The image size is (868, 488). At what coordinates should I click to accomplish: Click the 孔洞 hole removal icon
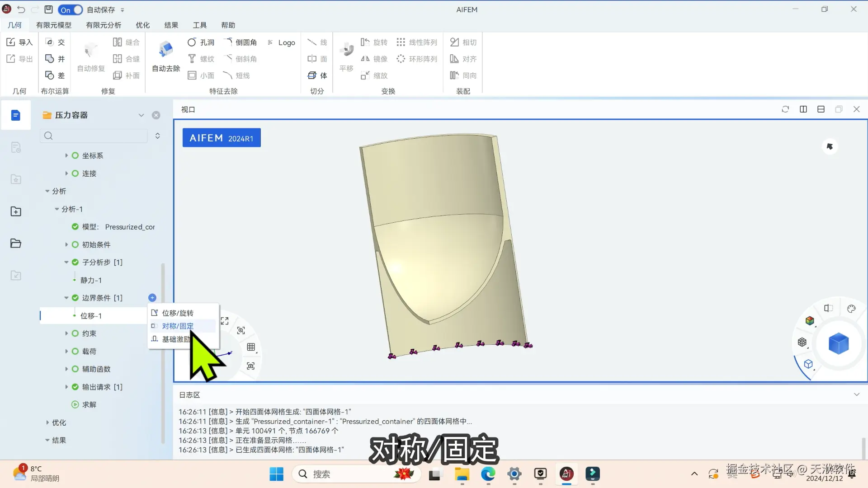pyautogui.click(x=192, y=42)
